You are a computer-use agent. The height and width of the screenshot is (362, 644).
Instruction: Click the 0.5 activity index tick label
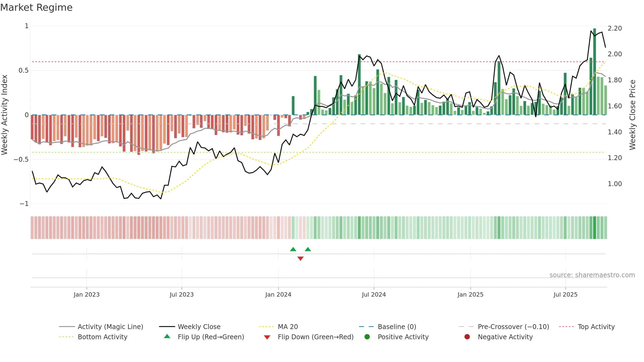(24, 71)
